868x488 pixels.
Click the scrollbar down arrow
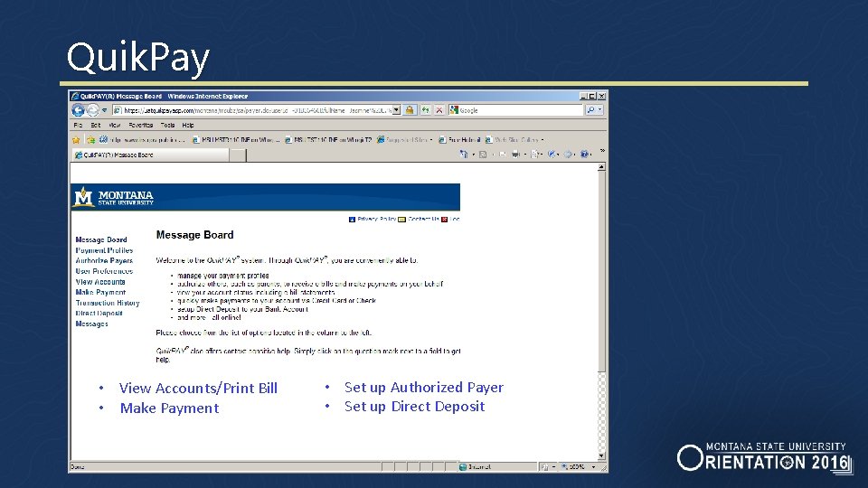pos(602,456)
